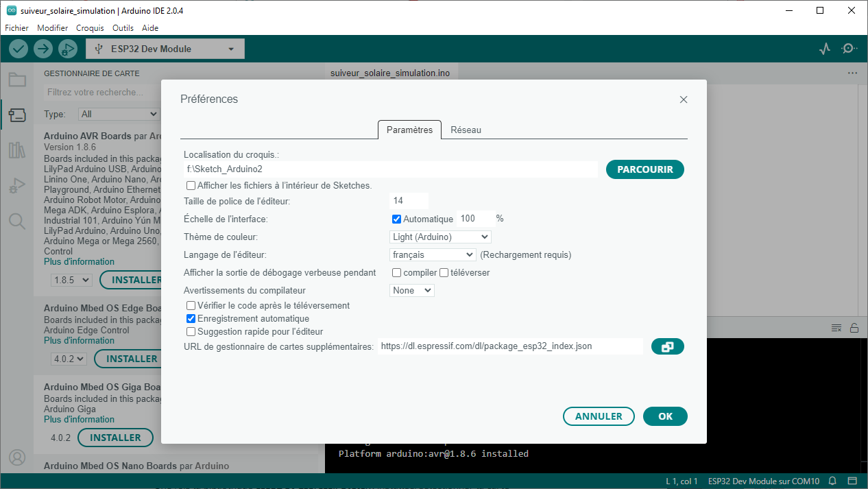This screenshot has width=868, height=489.
Task: Toggle the bottom panel from status bar
Action: click(x=852, y=481)
